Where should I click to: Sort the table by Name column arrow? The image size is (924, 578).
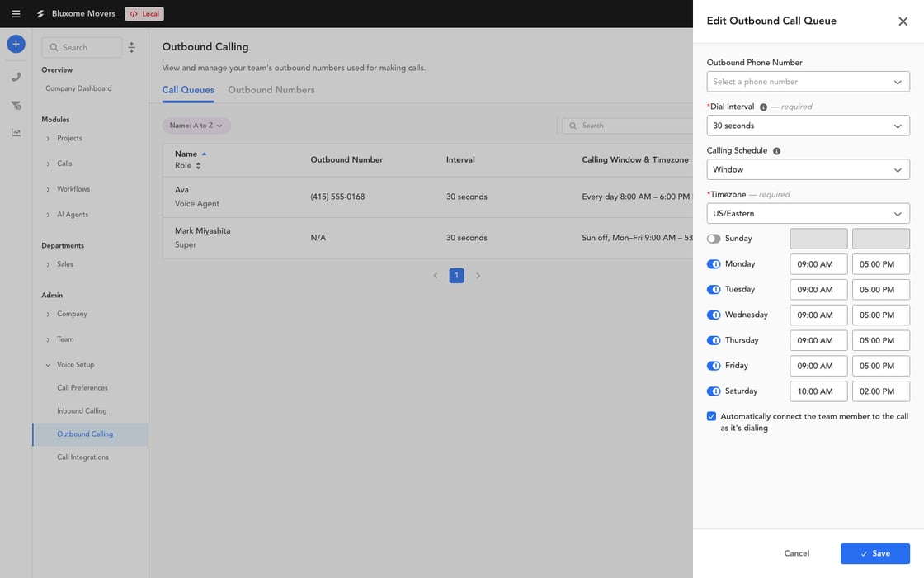coord(204,154)
